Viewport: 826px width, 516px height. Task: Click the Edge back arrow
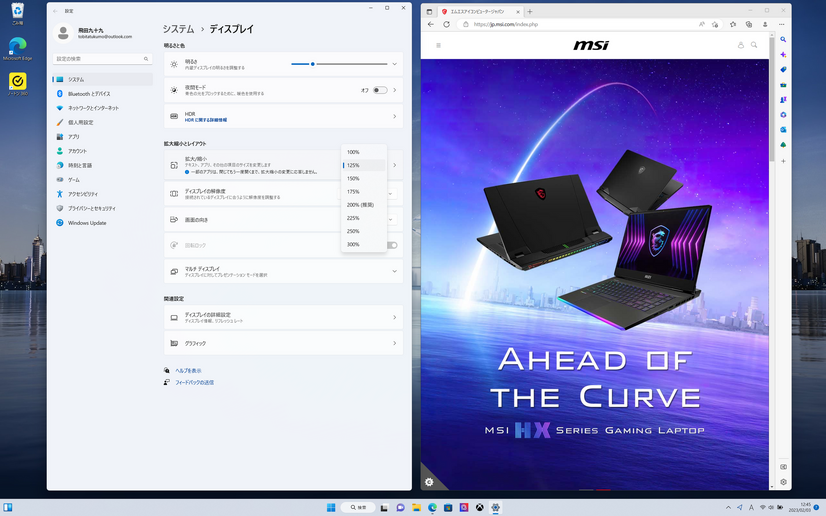431,24
